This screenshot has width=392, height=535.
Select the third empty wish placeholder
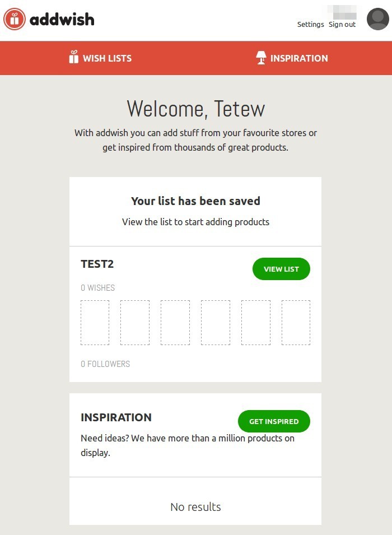tap(175, 323)
